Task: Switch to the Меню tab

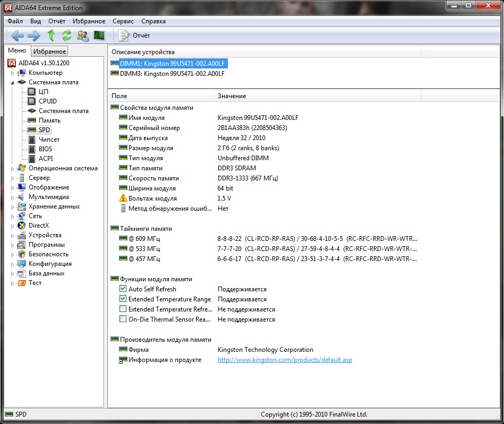Action: (17, 50)
